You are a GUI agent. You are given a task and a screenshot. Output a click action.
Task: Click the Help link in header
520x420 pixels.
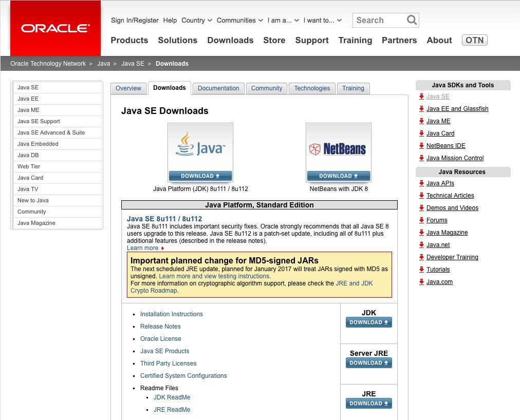(170, 20)
